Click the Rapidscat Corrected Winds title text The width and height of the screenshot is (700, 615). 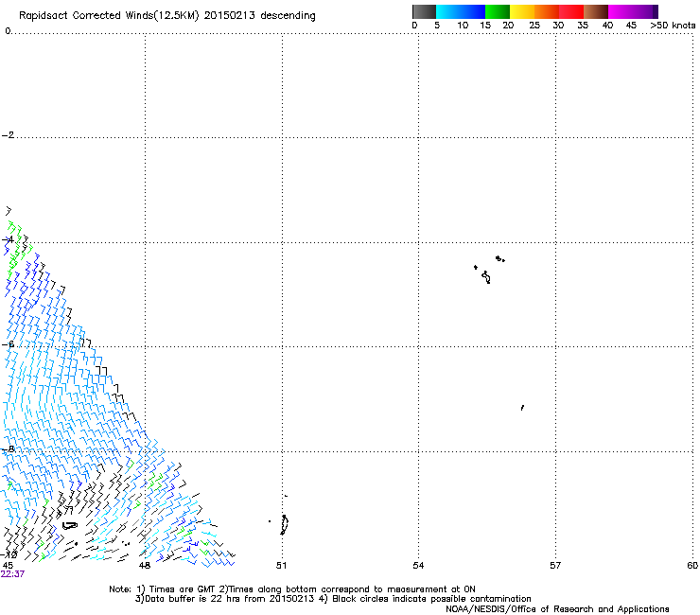click(167, 15)
